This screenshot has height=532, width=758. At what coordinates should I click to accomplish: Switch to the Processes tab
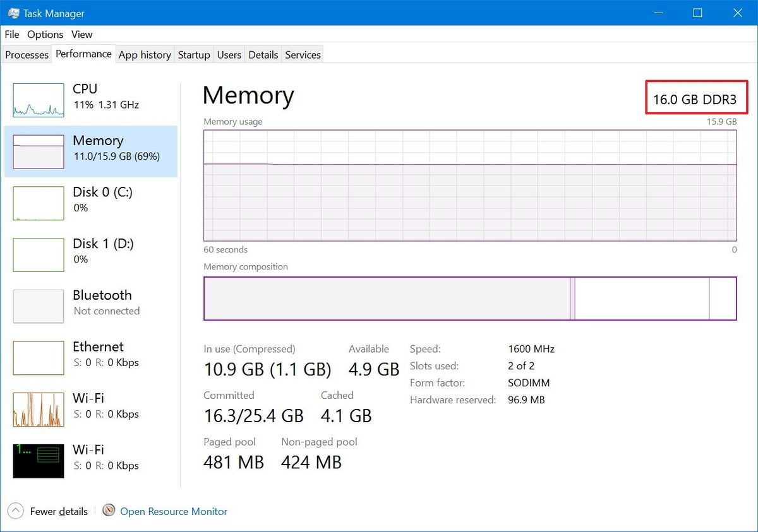click(x=27, y=55)
